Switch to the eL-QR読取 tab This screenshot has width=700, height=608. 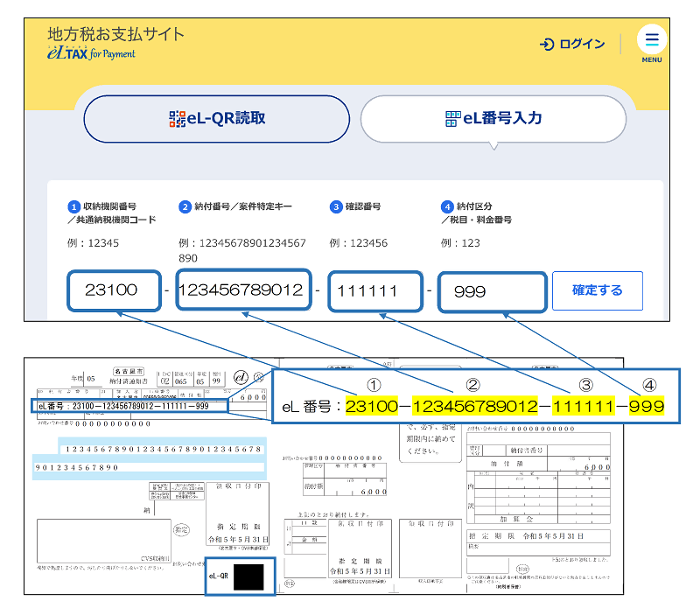coord(217,119)
